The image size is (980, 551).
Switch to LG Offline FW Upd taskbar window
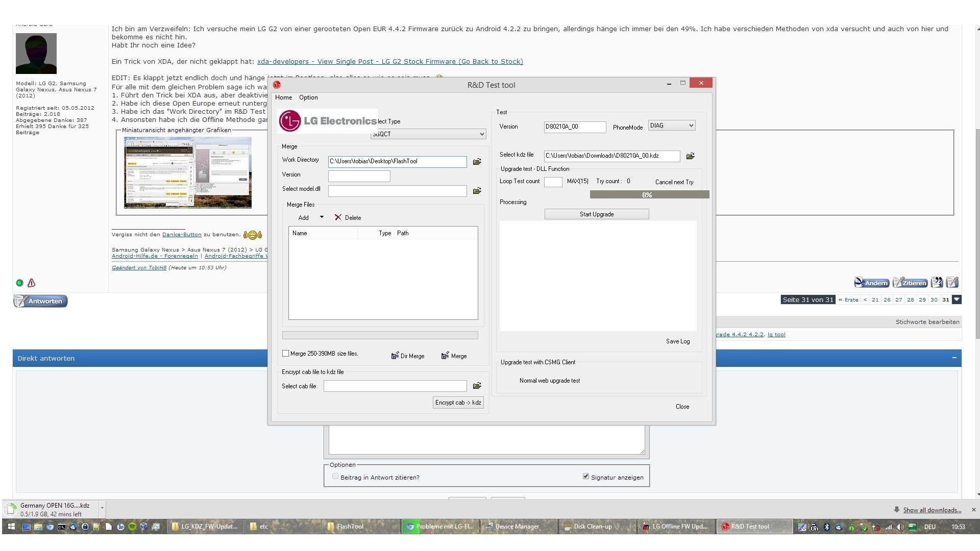point(676,527)
